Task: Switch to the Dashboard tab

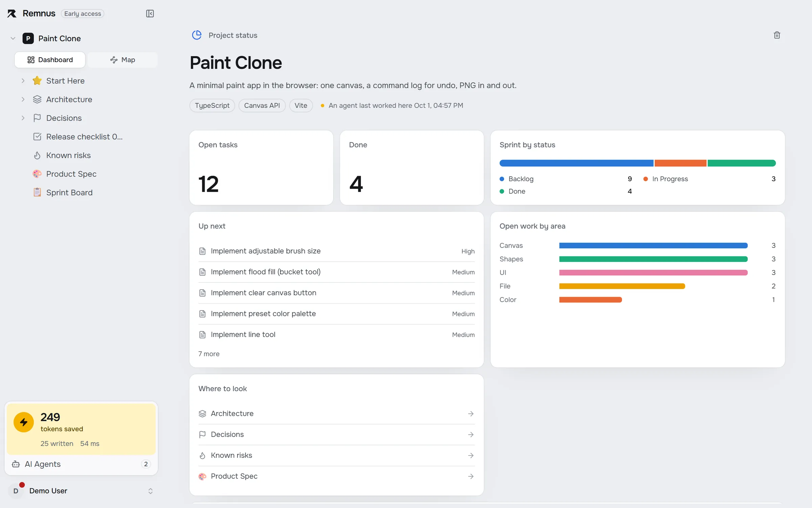Action: click(50, 60)
